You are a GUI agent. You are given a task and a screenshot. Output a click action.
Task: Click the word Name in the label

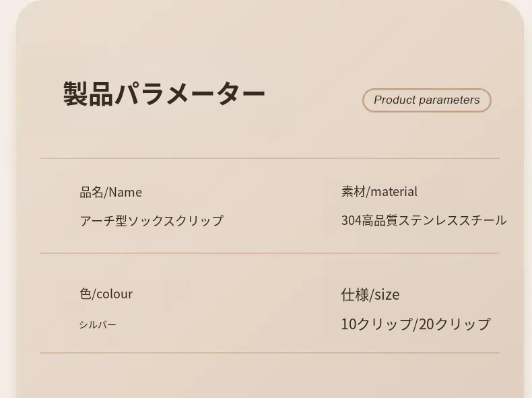[x=125, y=193]
